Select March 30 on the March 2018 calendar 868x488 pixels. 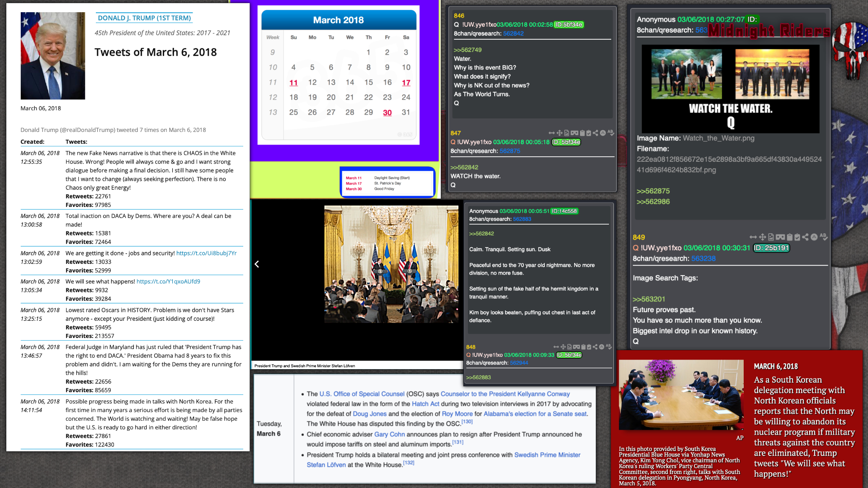coord(387,113)
